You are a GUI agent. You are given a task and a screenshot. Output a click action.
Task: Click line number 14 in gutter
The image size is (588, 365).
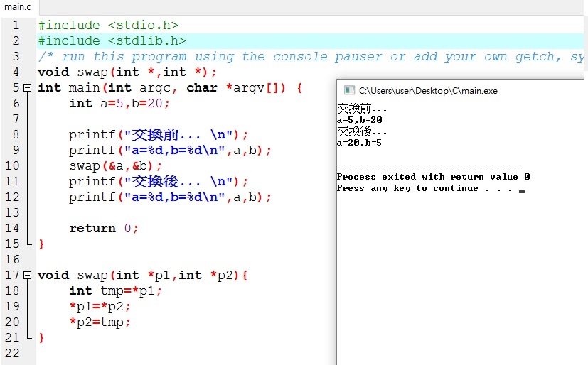tap(12, 229)
